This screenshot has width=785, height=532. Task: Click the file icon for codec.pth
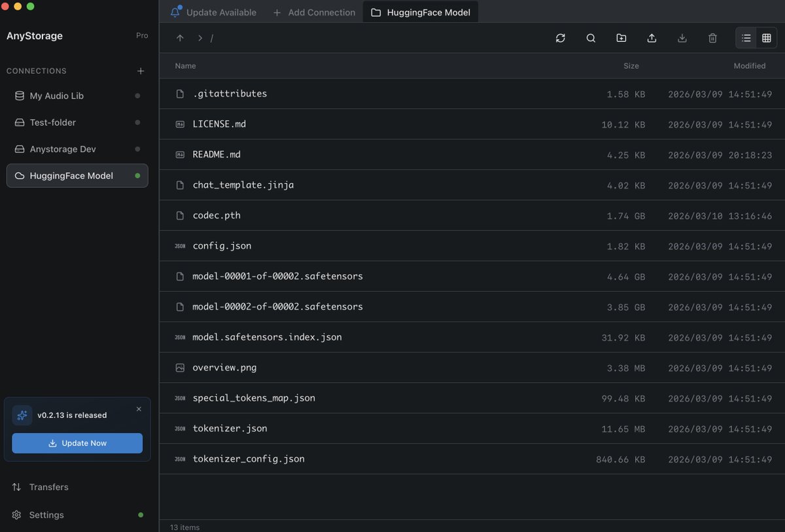[180, 215]
